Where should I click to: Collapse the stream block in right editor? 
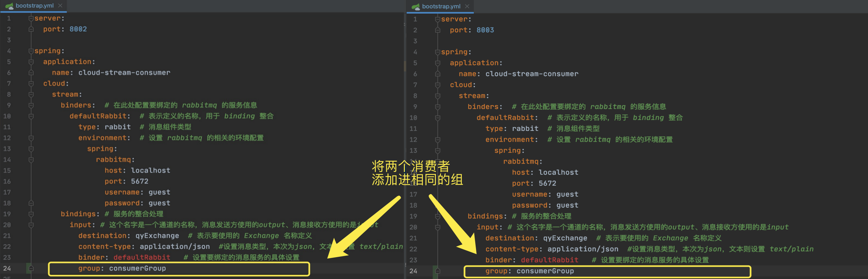coord(438,96)
